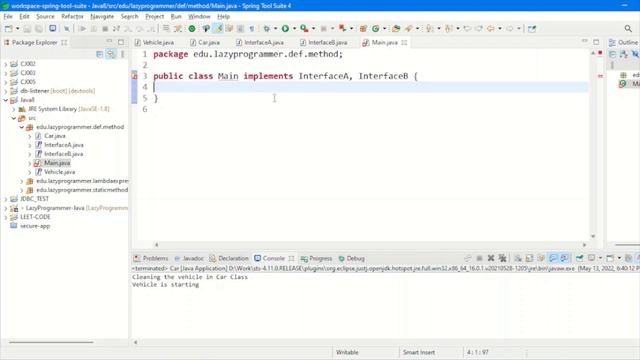The image size is (640, 360).
Task: Click the New file wizard icon
Action: point(8,29)
